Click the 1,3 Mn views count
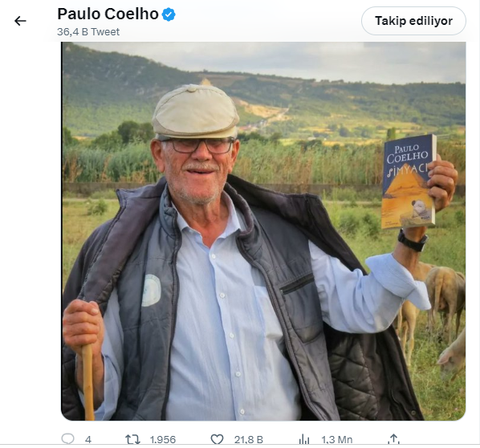The image size is (480, 448). [x=337, y=440]
